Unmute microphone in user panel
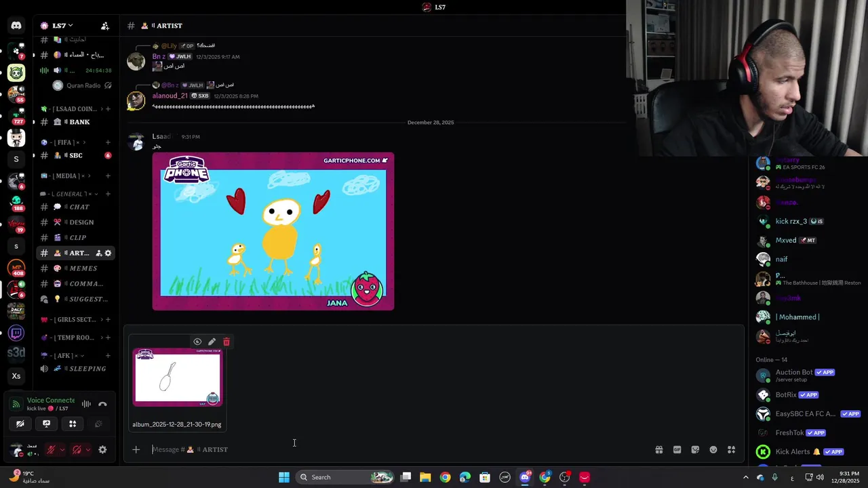868x488 pixels. point(51,449)
